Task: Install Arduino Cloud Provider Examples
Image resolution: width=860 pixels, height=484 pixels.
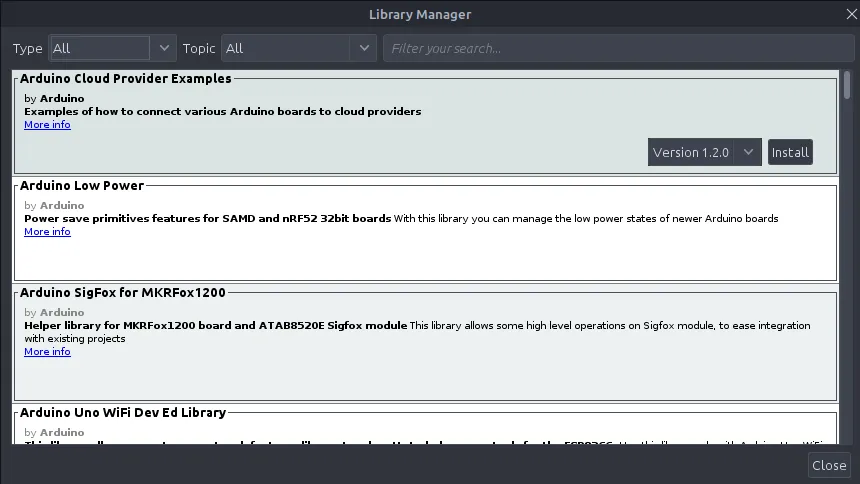Action: pyautogui.click(x=790, y=152)
